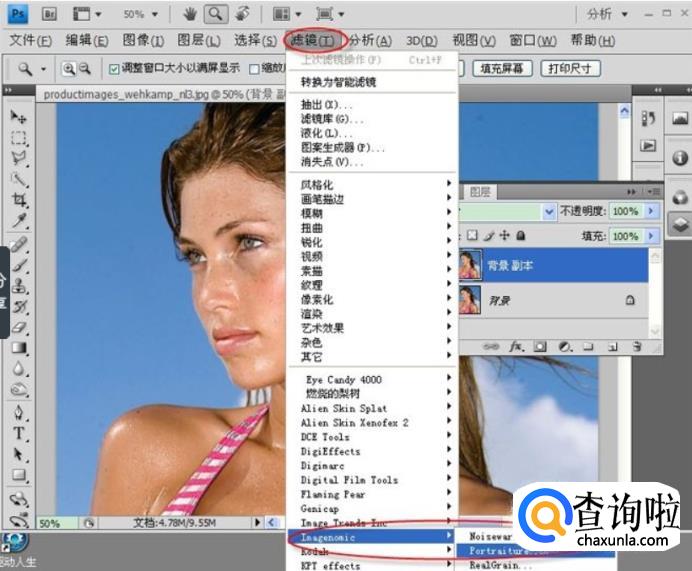Select the Clone Stamp tool
The width and height of the screenshot is (692, 571).
(x=19, y=286)
